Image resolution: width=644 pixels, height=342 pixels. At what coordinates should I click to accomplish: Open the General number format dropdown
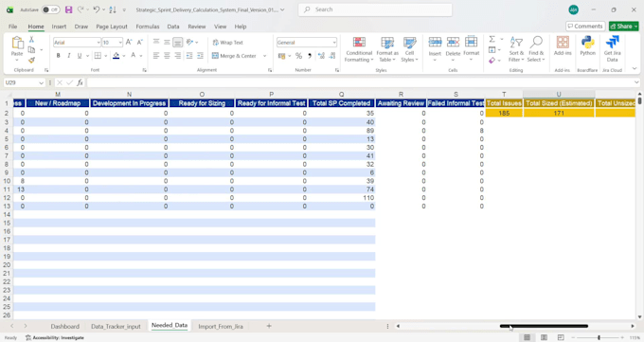(x=334, y=43)
